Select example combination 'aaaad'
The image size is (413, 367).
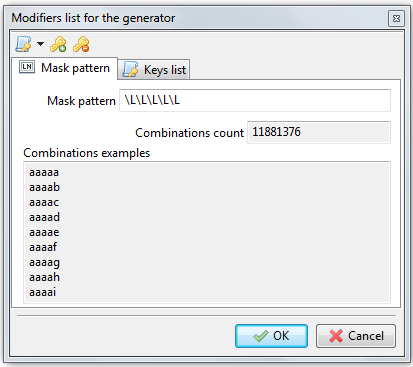44,217
